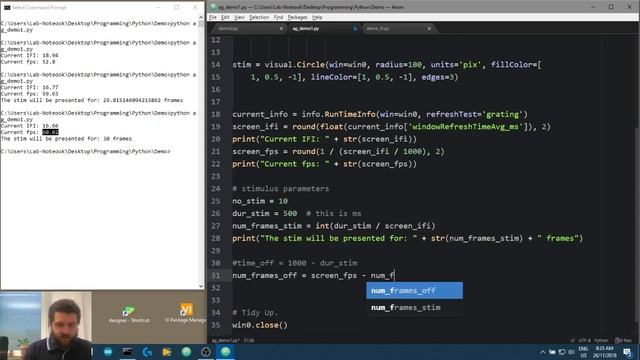This screenshot has height=360, width=640.
Task: Open the taskbar clock and date
Action: click(x=604, y=352)
